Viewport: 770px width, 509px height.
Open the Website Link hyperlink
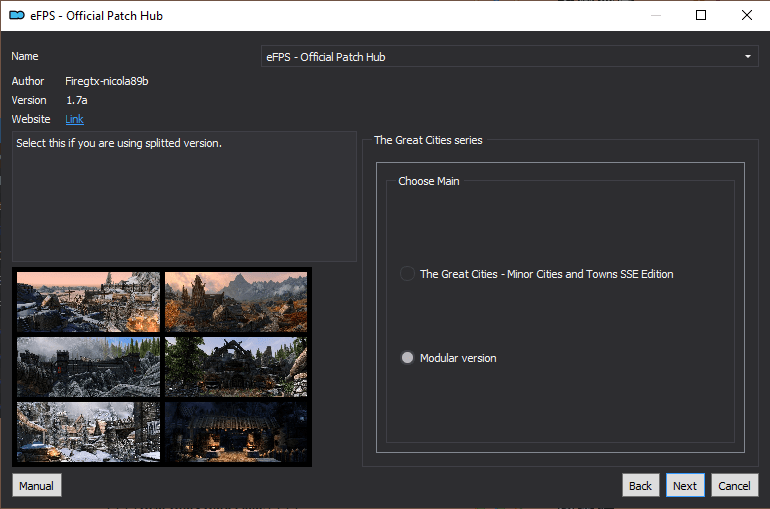(x=74, y=119)
